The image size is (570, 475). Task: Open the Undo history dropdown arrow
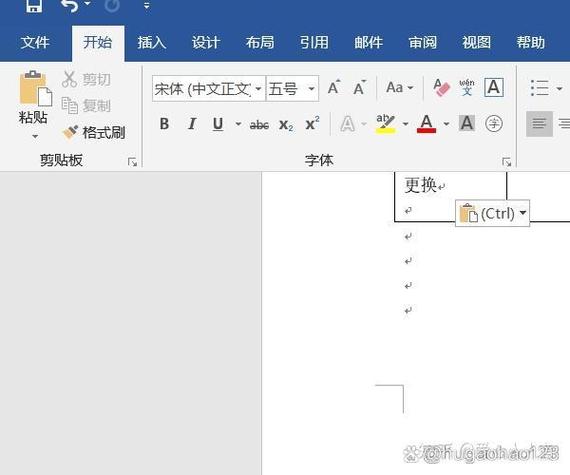pos(87,4)
